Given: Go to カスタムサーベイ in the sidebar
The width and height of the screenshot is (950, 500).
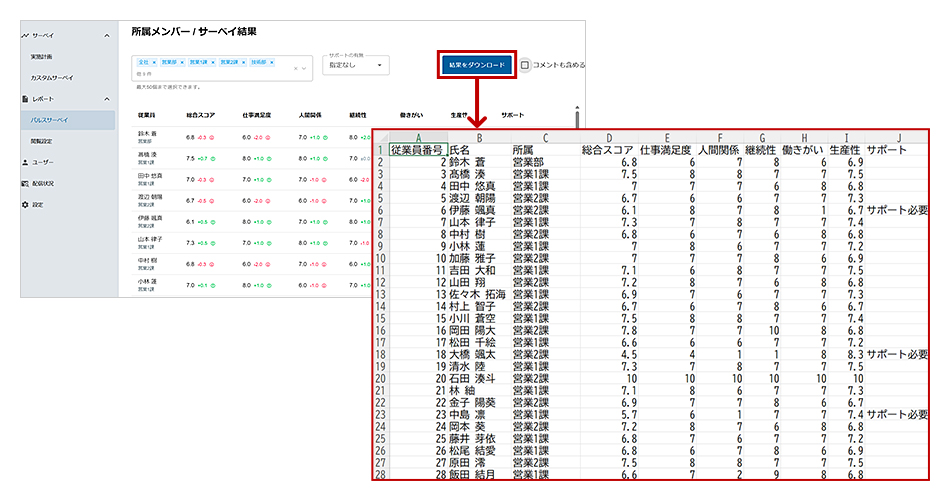Looking at the screenshot, I should [51, 77].
